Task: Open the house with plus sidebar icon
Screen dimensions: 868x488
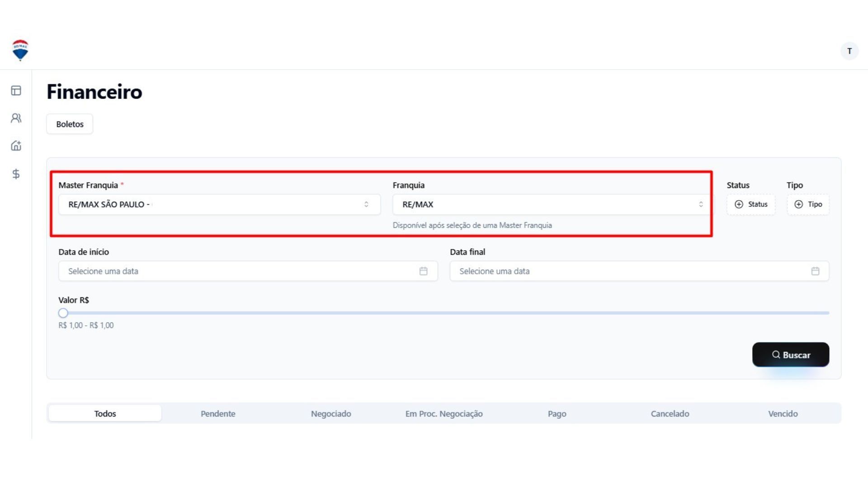Action: (x=16, y=145)
